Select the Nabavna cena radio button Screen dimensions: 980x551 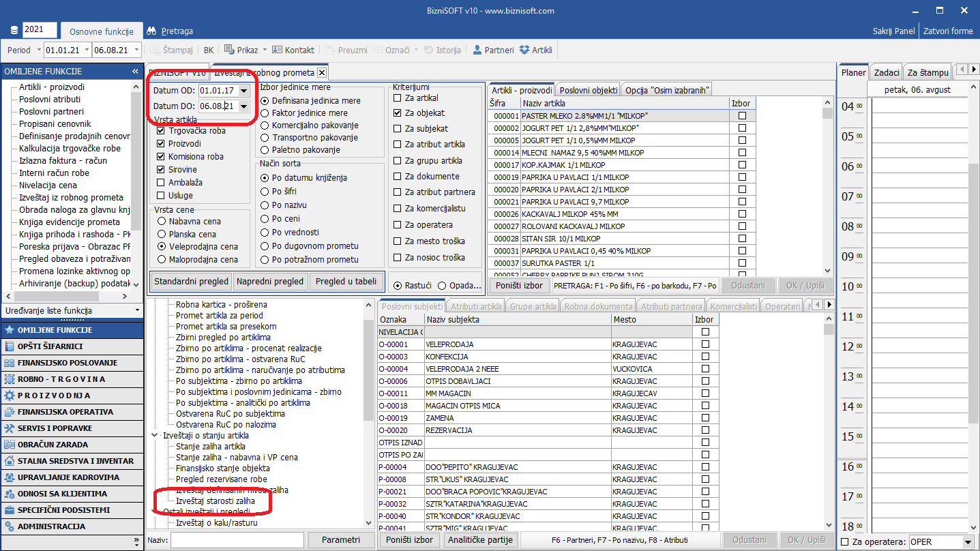tap(161, 221)
